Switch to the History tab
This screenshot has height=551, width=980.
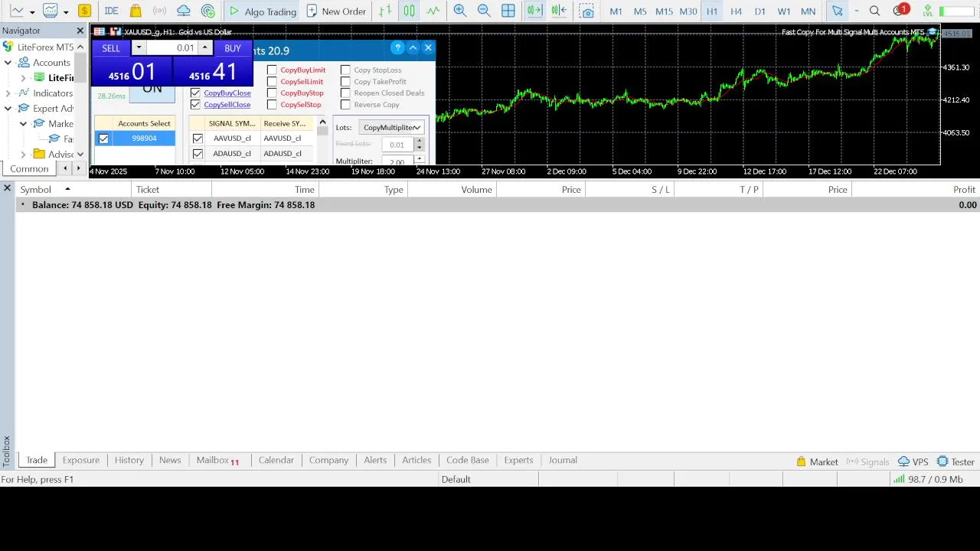[x=129, y=460]
